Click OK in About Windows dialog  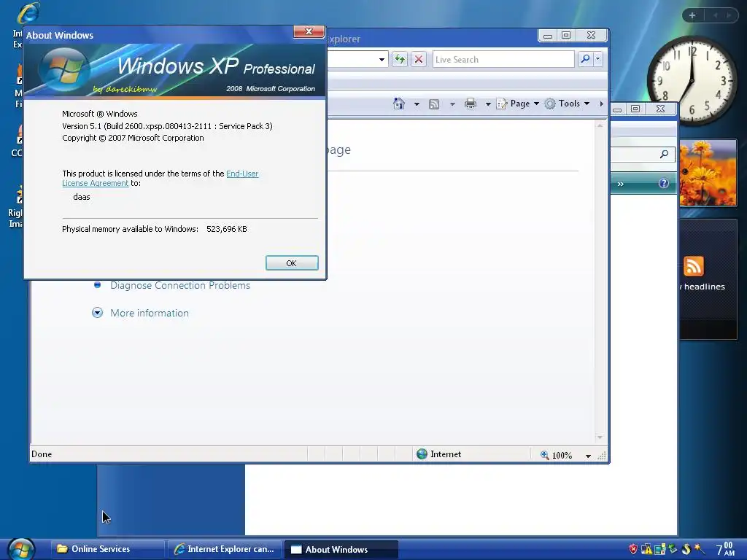pos(292,262)
